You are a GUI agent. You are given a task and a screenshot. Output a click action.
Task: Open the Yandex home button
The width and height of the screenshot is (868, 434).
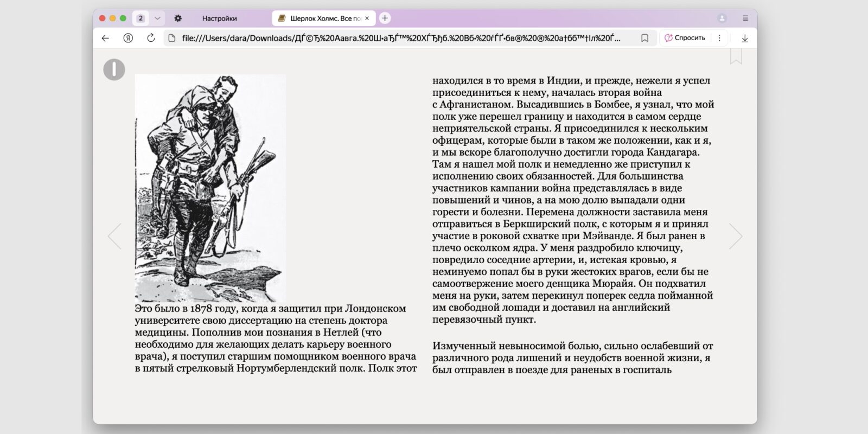pos(128,38)
